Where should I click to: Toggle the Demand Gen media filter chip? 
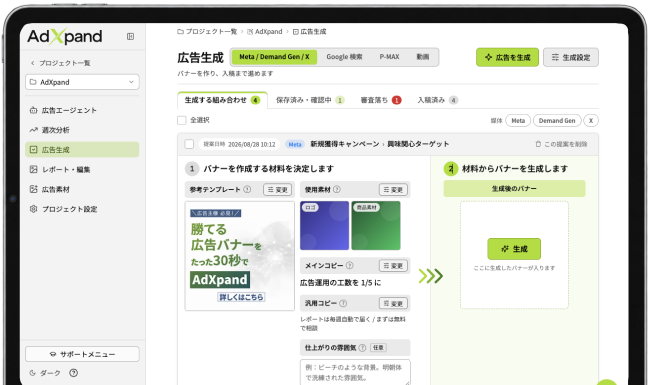tap(557, 121)
